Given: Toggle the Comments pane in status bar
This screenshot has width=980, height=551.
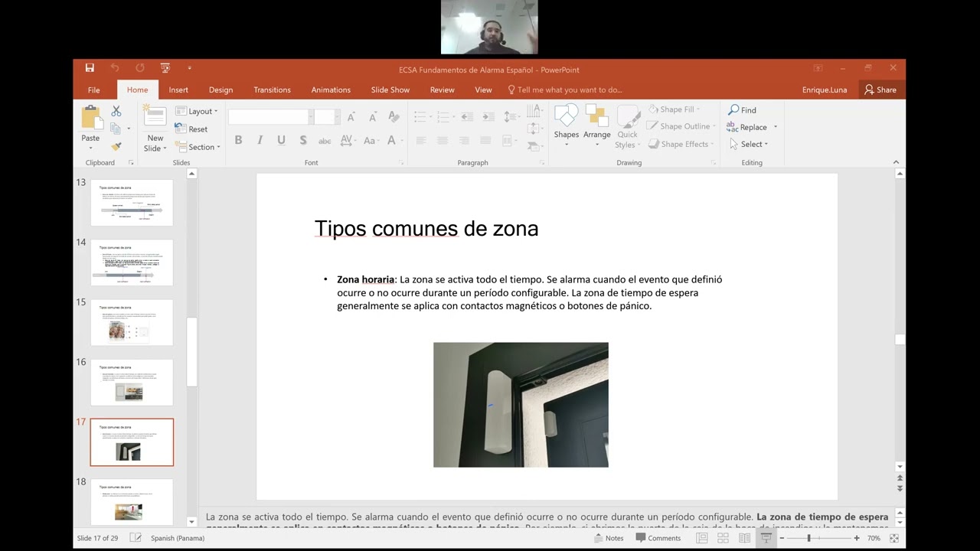Looking at the screenshot, I should [x=658, y=538].
